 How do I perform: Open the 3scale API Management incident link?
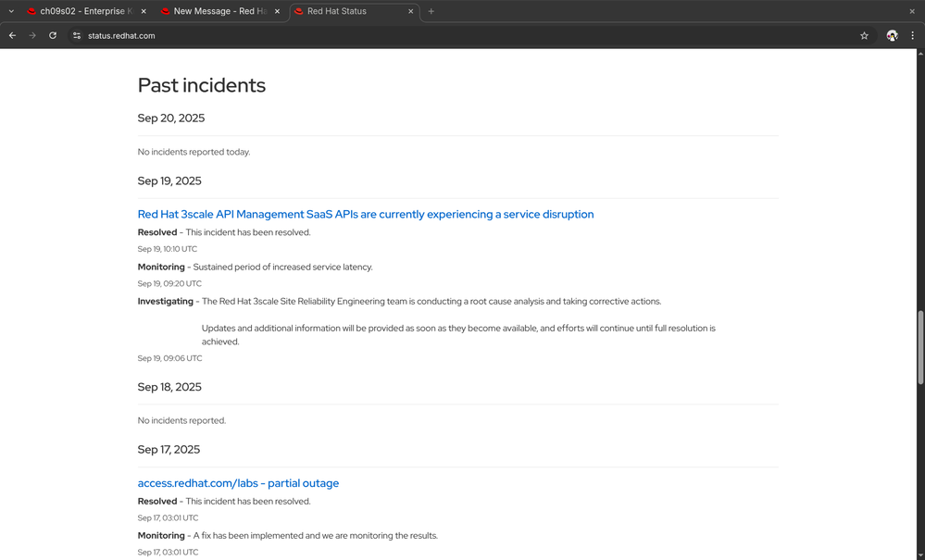(366, 214)
